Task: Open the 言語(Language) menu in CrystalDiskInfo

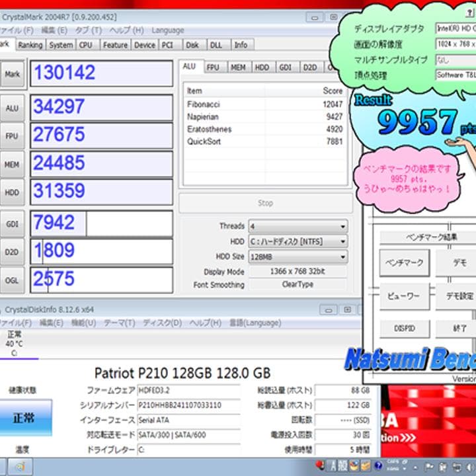Action: coord(255,323)
